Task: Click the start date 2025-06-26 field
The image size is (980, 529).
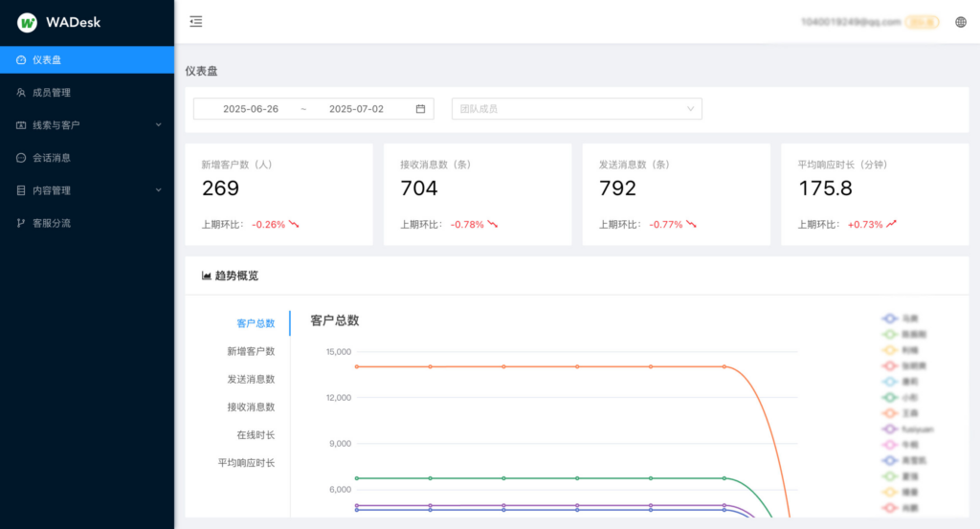Action: 251,109
